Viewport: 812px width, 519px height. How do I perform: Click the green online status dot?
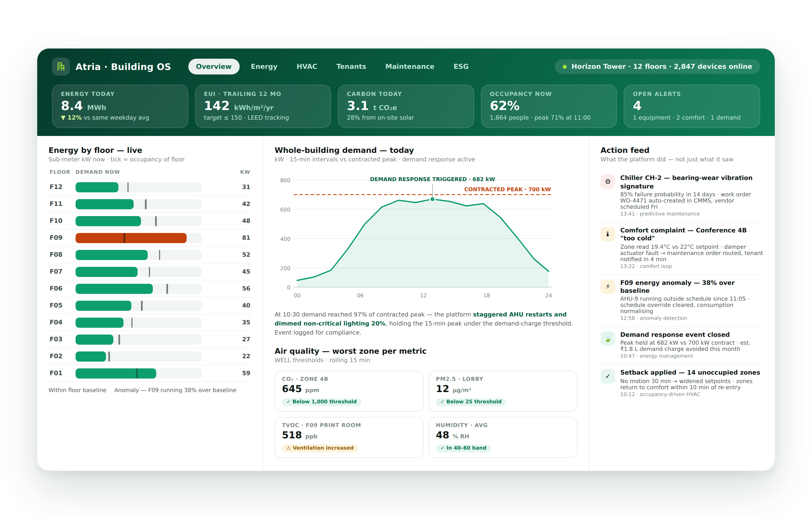click(x=564, y=67)
